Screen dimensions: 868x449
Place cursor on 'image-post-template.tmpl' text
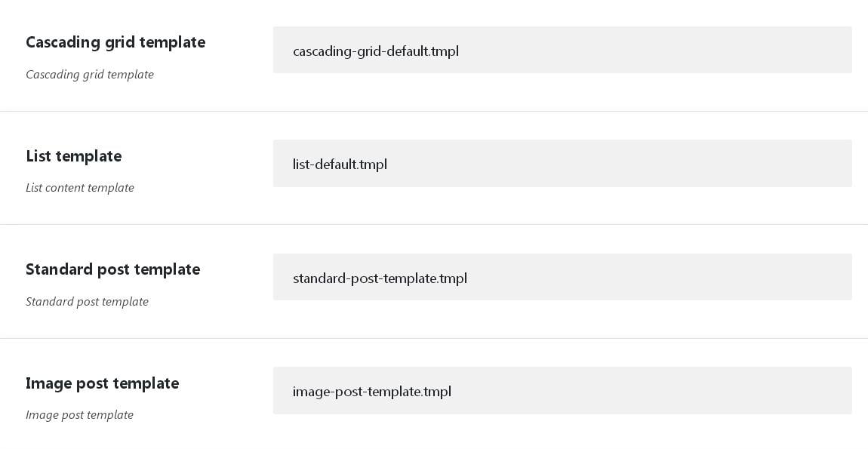click(372, 392)
